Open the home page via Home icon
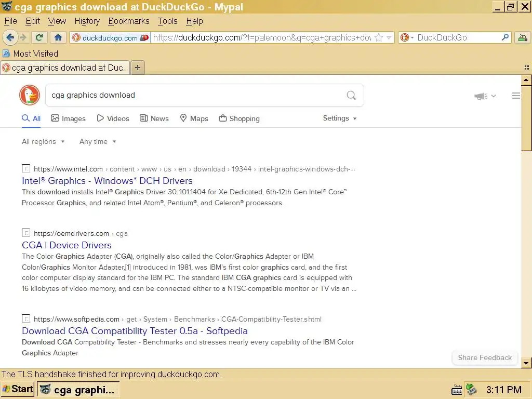This screenshot has width=532, height=399. point(58,37)
